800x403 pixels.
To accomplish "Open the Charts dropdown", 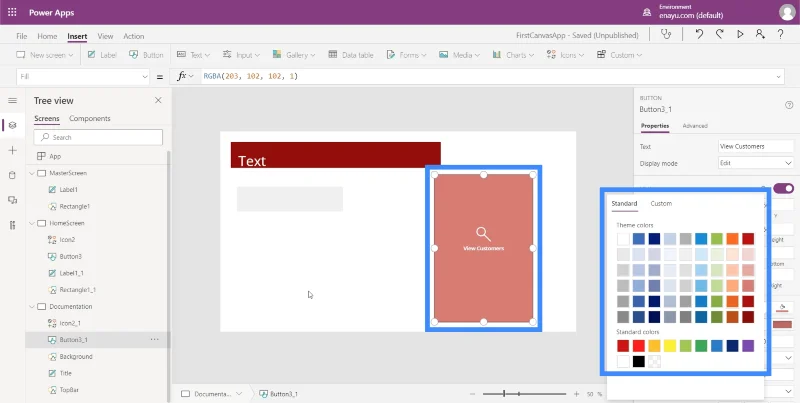I will click(513, 55).
